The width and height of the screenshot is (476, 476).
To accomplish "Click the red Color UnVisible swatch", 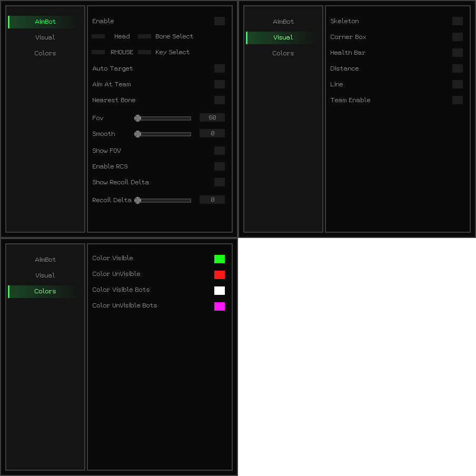I will pos(219,275).
